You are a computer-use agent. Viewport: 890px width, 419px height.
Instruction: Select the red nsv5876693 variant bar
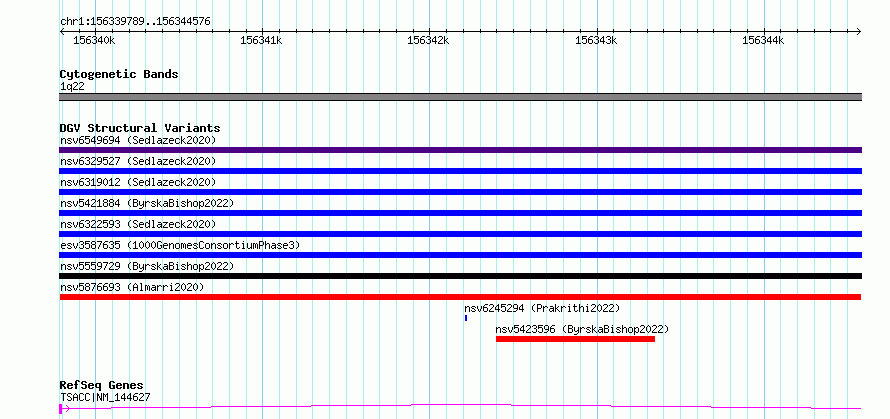[x=460, y=297]
